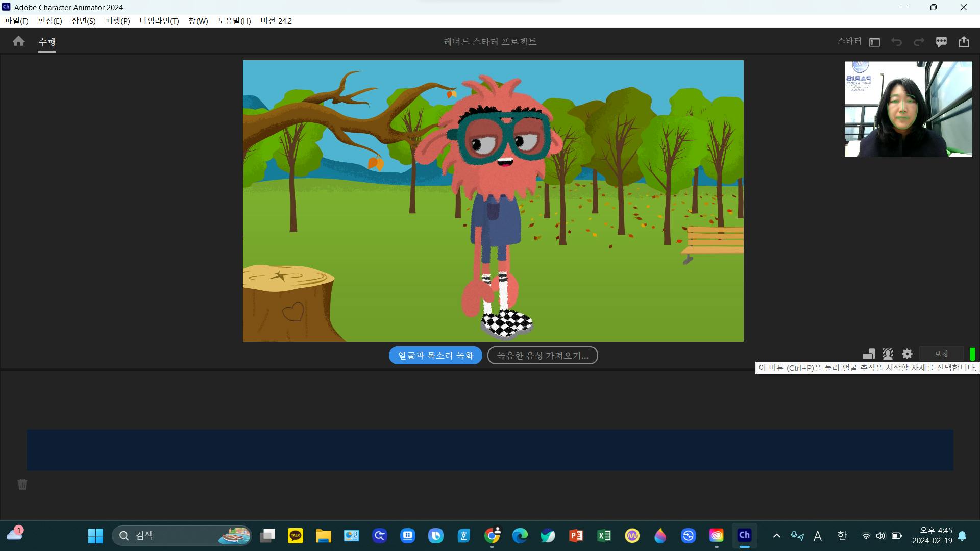This screenshot has width=980, height=551.
Task: Click 녹음한 음성 가져오기 import button
Action: point(543,356)
